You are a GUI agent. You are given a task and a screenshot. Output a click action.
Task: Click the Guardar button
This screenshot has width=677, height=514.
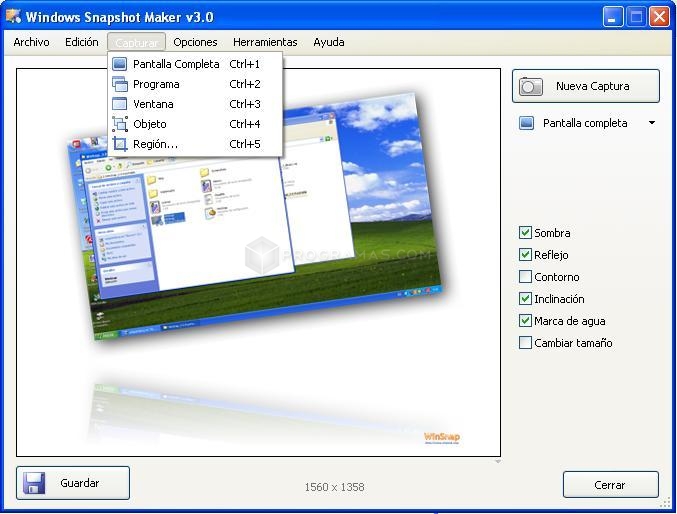click(73, 483)
